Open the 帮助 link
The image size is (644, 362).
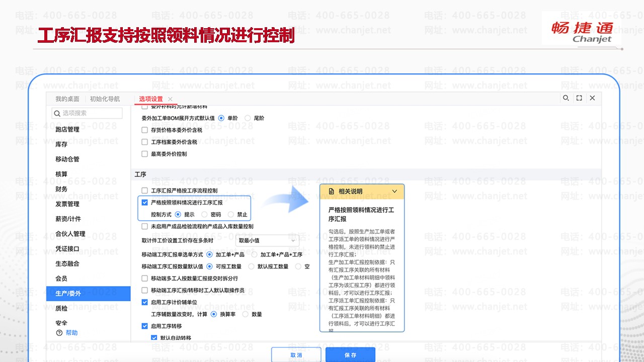click(72, 333)
